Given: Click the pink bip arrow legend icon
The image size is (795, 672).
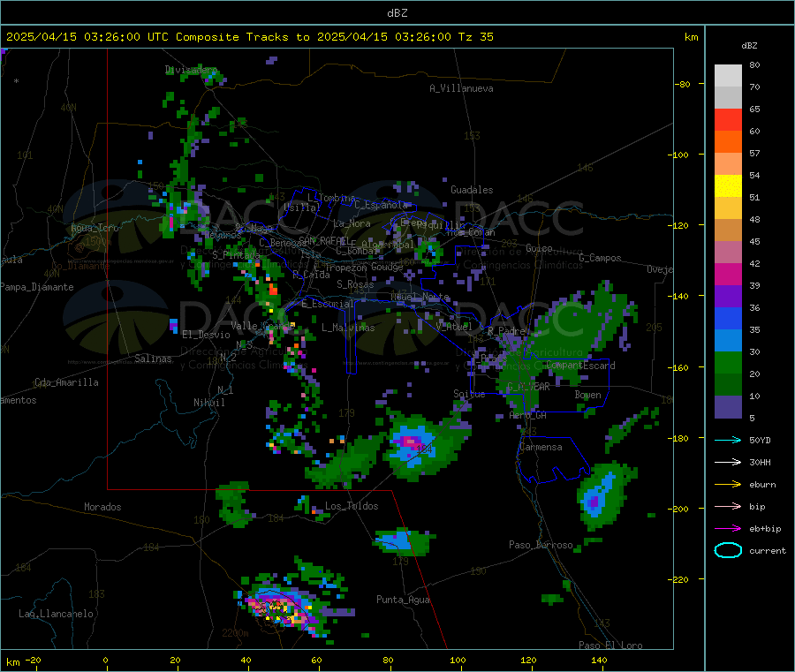Looking at the screenshot, I should (x=728, y=506).
